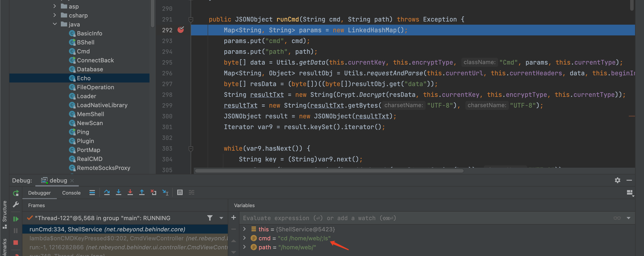This screenshot has width=644, height=256.
Task: Expand the csharp folder
Action: (x=55, y=15)
